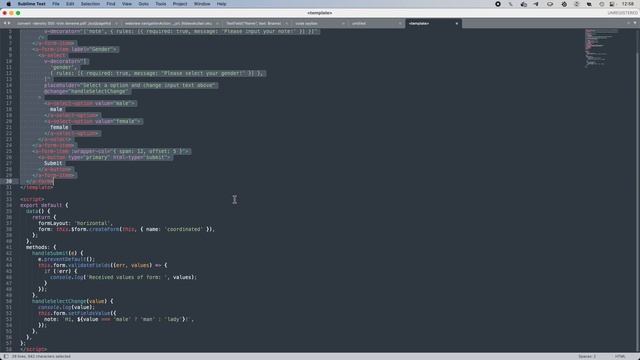This screenshot has width=640, height=360.
Task: Click the black circle menu bar icon
Action: point(498,4)
